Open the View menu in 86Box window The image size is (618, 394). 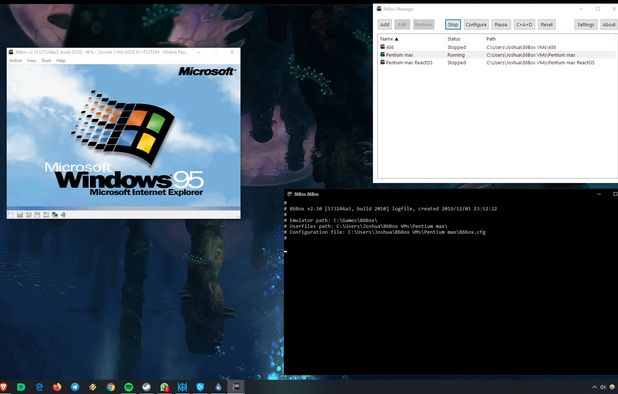pos(32,60)
